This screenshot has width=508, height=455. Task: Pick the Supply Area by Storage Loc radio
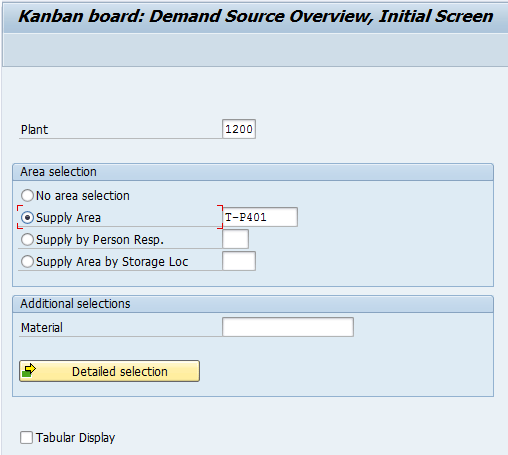pyautogui.click(x=27, y=262)
